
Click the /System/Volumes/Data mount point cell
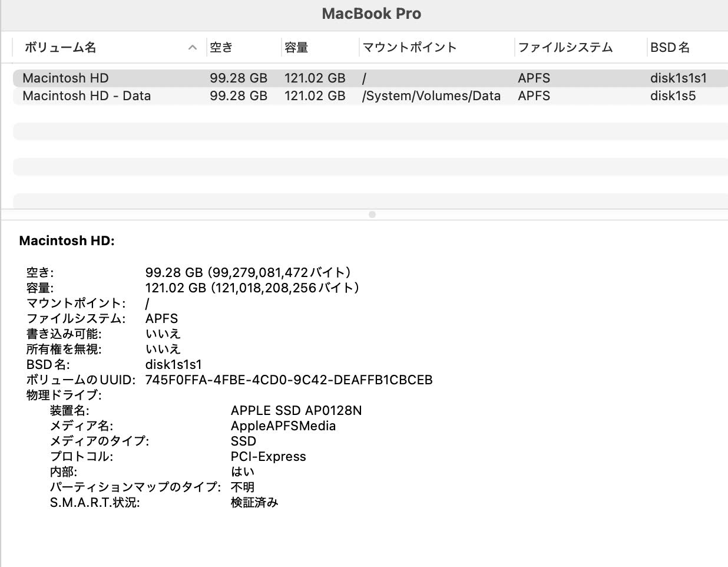(x=431, y=95)
